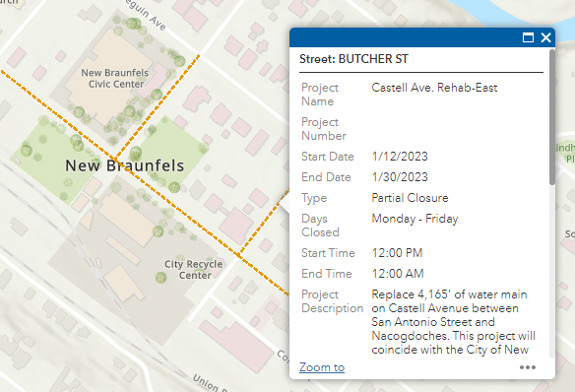Select the New Braunfels Civic Center label
Screen dimensions: 575x392
pyautogui.click(x=115, y=78)
